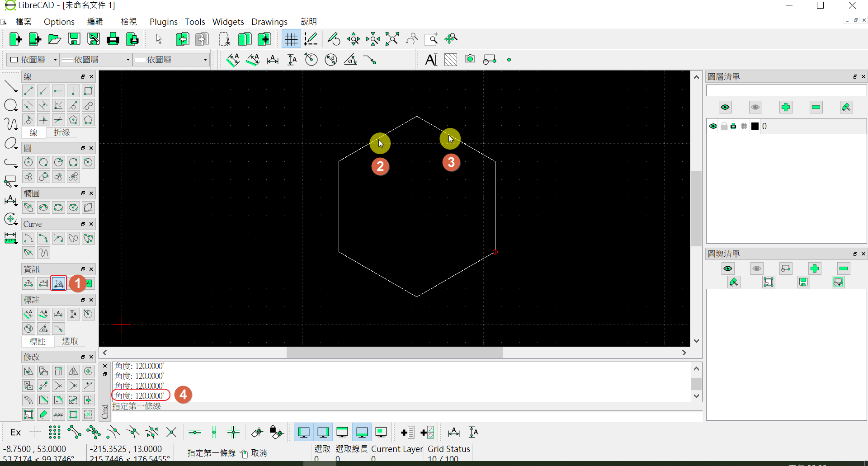
Task: Click the command line input field
Action: (x=406, y=416)
